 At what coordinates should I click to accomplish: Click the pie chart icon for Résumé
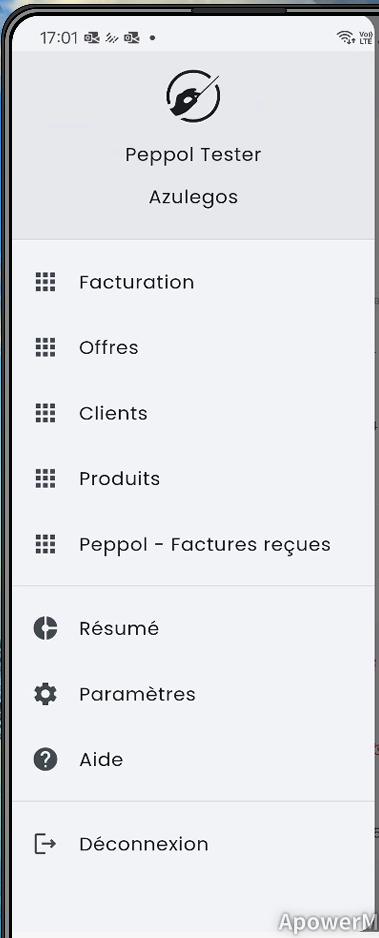[x=45, y=628]
